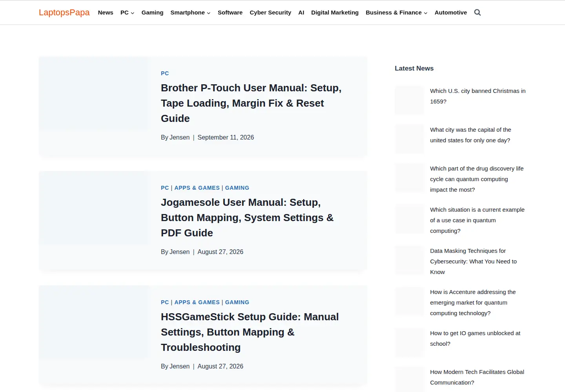Screen dimensions: 565x392
Task: Click thumbnail beside Accenture quantum news item
Action: (x=409, y=301)
